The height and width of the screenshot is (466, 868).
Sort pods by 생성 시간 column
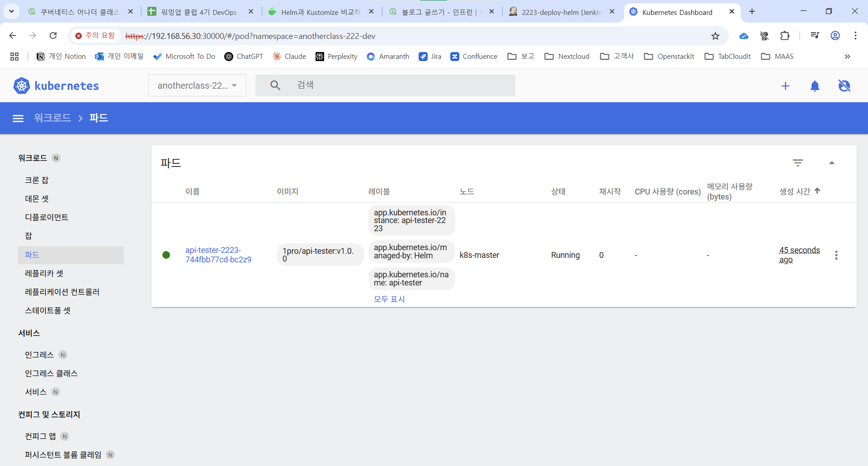800,191
